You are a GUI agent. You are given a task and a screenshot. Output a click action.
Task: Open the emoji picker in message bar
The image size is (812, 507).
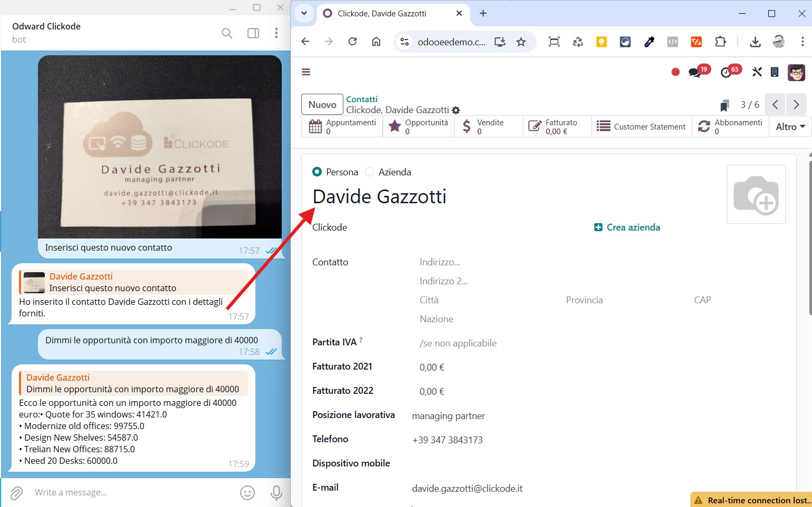click(247, 493)
